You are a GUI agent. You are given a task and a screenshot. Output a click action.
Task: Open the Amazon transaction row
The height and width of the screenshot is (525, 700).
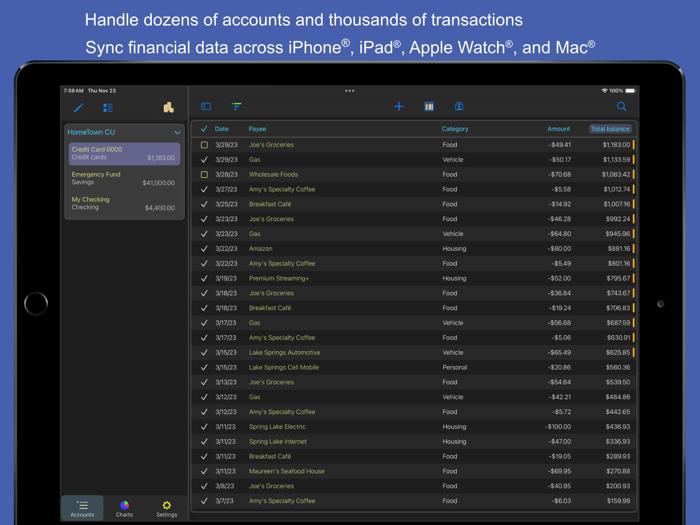413,249
